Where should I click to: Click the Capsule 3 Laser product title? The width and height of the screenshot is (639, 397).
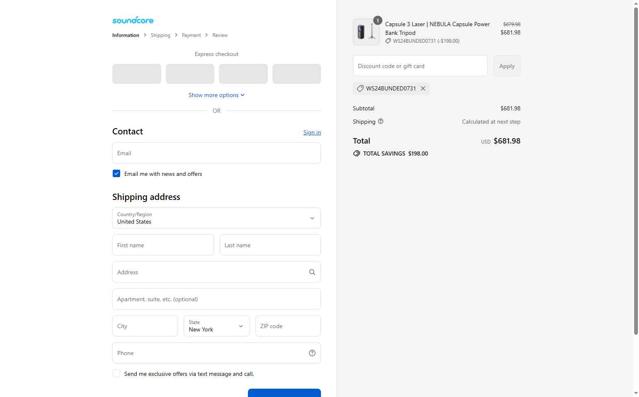[x=437, y=29]
